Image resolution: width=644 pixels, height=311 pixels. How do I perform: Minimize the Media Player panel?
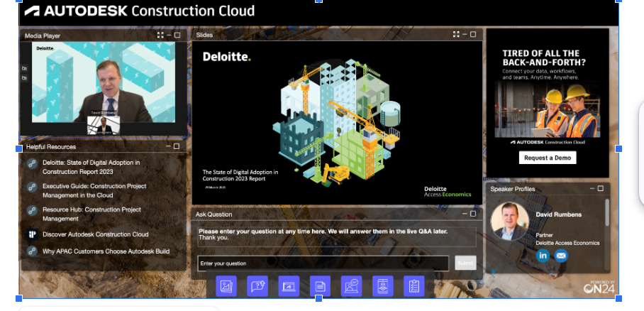click(x=169, y=36)
